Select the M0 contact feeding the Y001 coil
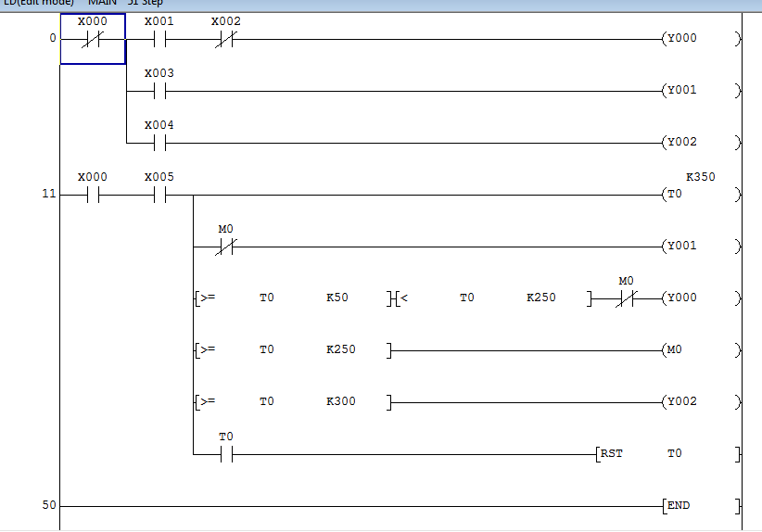This screenshot has width=762, height=532. 226,247
